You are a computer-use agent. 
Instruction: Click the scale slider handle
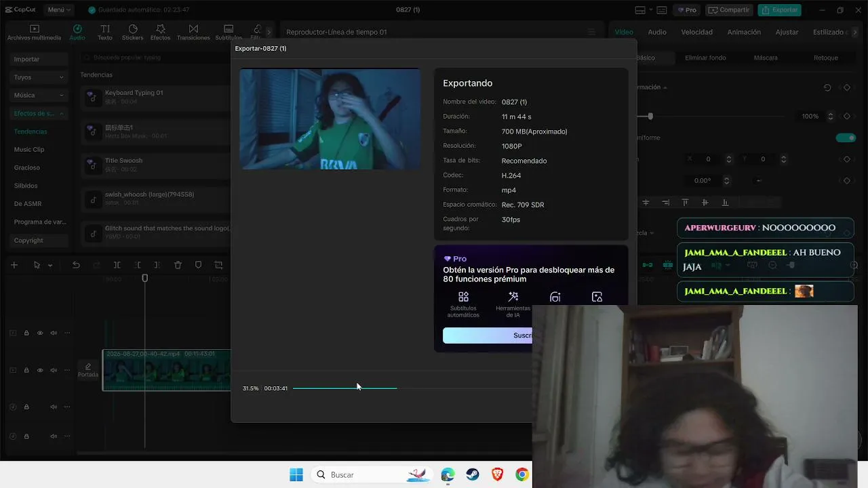650,117
